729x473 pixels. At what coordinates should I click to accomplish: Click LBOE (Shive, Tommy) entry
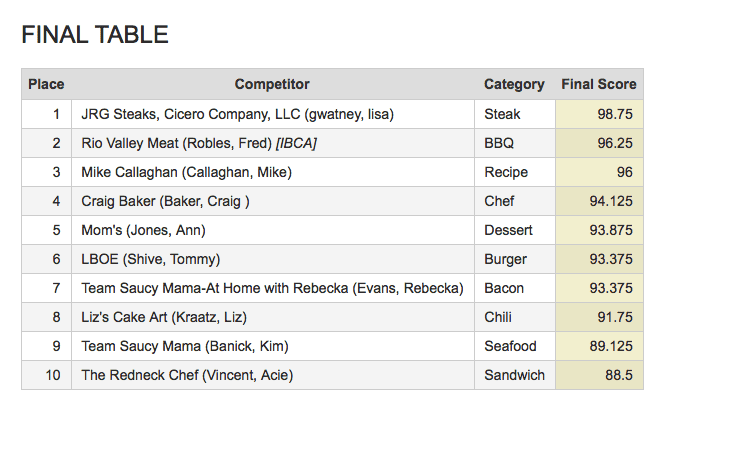151,259
